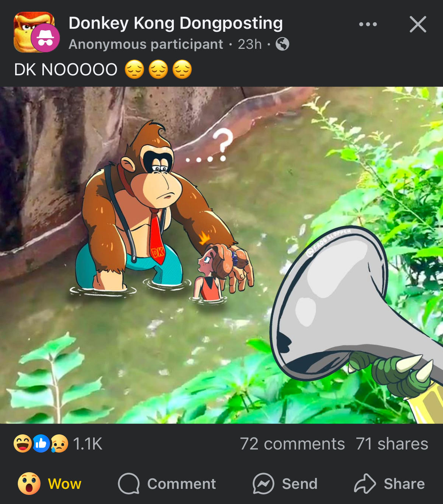443x504 pixels.
Task: Tap the Comment button label
Action: tap(182, 484)
